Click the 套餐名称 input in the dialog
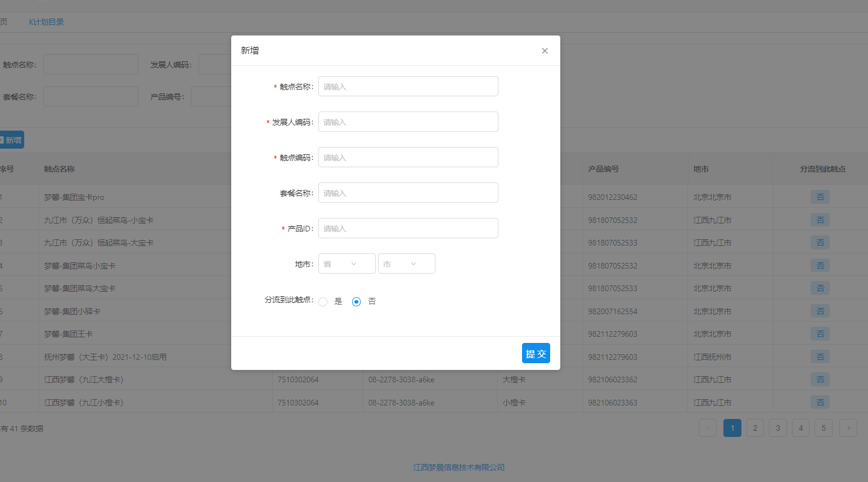Screen dimensions: 868x482 (408, 193)
